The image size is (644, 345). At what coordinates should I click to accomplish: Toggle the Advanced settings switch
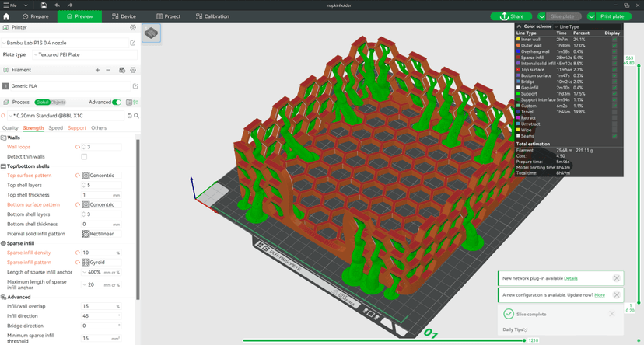117,102
